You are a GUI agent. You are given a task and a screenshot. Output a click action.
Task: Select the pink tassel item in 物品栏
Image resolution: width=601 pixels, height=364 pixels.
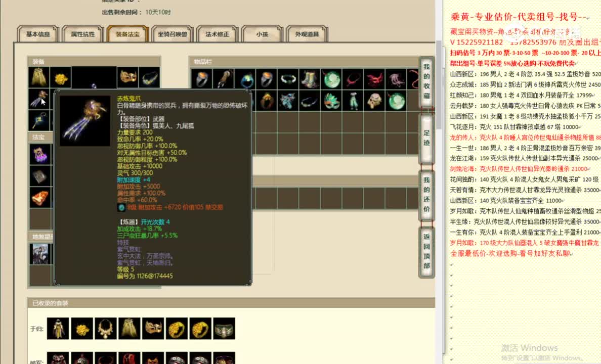[396, 79]
